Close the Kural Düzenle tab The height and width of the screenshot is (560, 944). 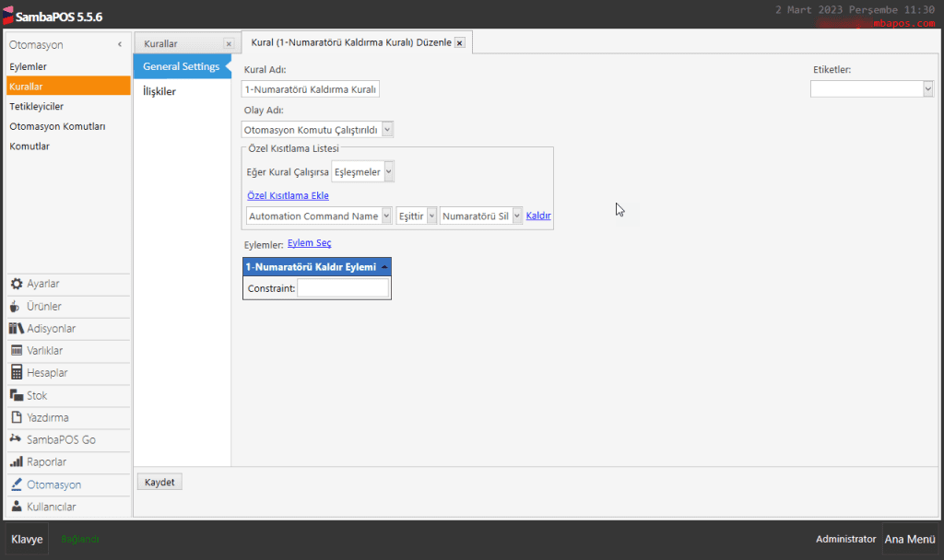point(459,42)
